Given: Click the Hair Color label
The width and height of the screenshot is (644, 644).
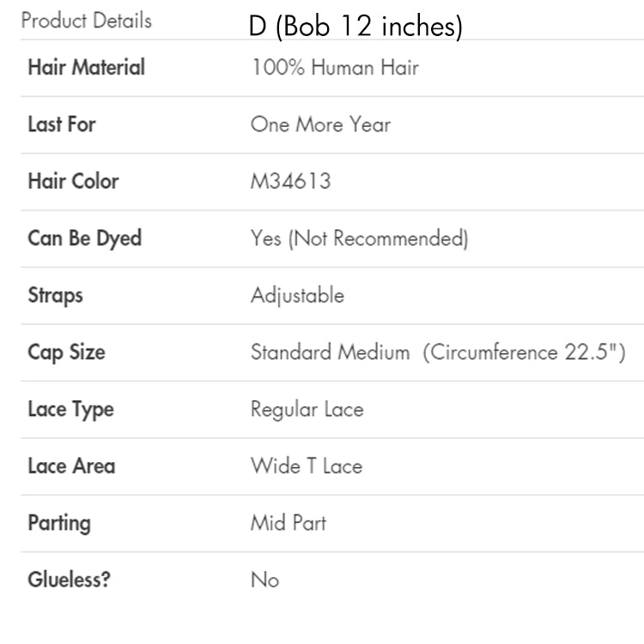Looking at the screenshot, I should click(x=73, y=180).
